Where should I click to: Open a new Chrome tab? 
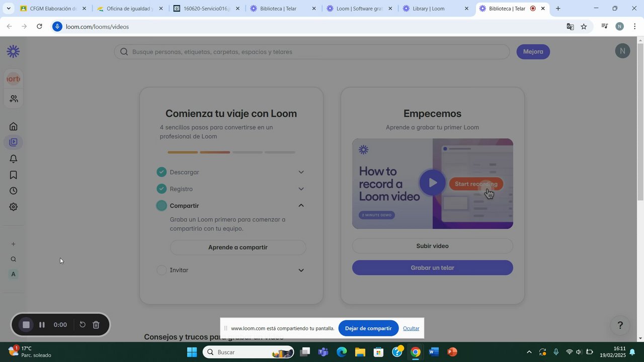tap(558, 9)
